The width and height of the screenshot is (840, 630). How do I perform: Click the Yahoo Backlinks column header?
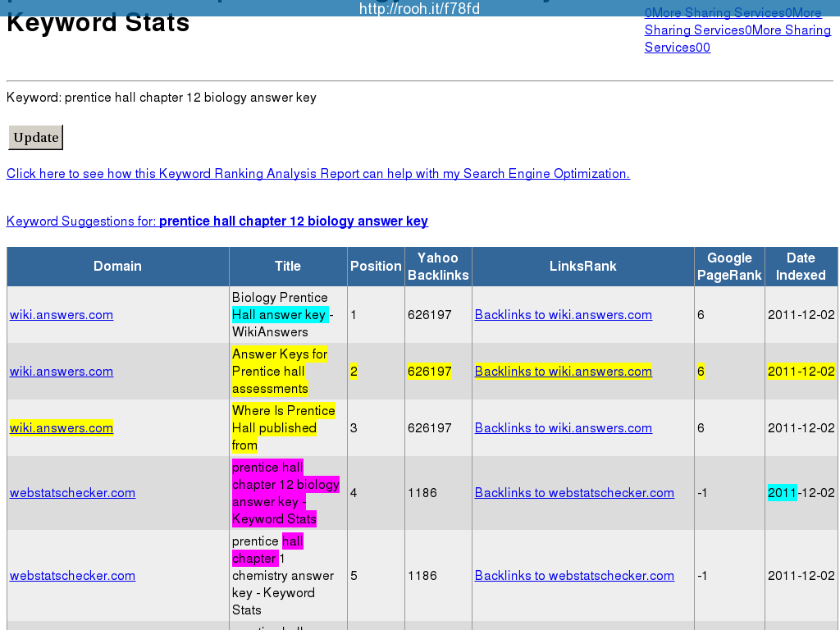(x=438, y=267)
